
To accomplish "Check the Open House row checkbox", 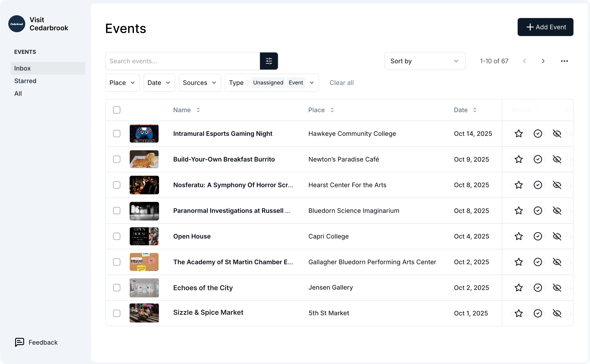I will tap(116, 236).
